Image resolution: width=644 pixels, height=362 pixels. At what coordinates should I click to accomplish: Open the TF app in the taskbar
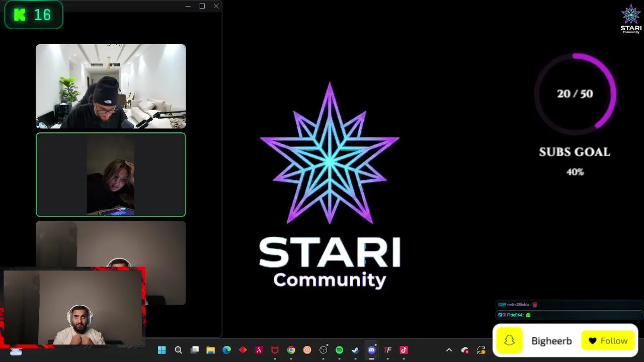(388, 350)
